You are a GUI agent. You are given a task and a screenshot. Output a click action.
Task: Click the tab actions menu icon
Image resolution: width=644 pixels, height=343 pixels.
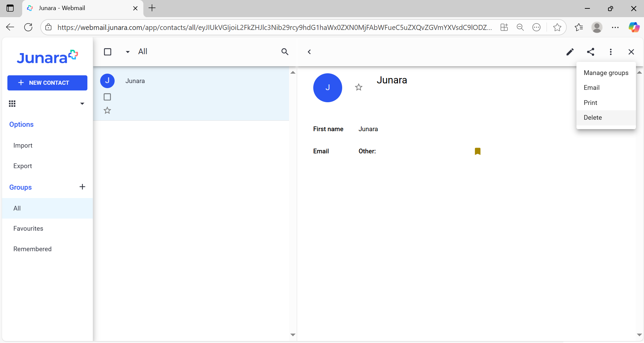click(x=10, y=8)
